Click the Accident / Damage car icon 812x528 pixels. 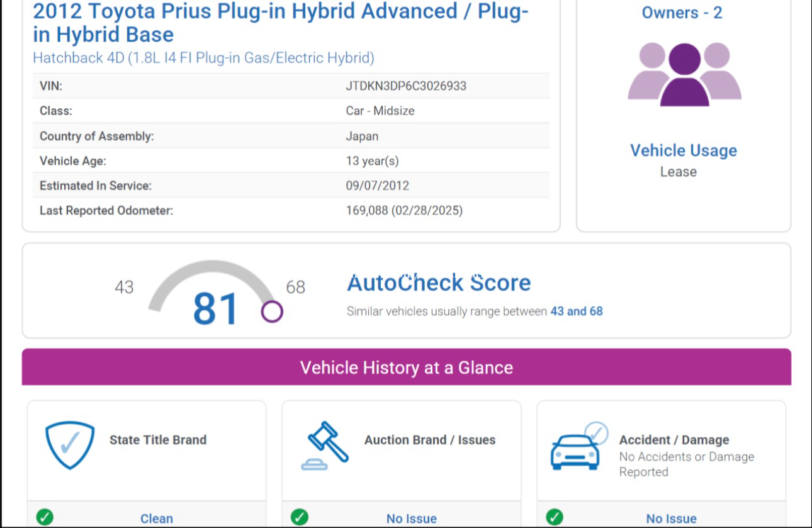pos(579,446)
